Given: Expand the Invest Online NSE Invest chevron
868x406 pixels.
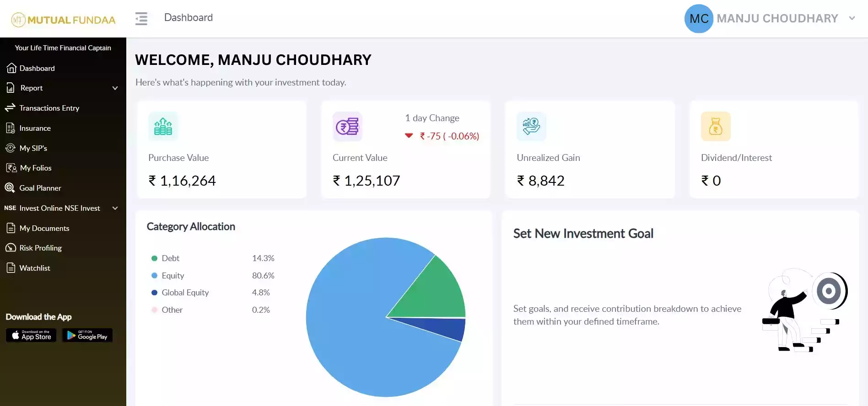Looking at the screenshot, I should coord(115,208).
